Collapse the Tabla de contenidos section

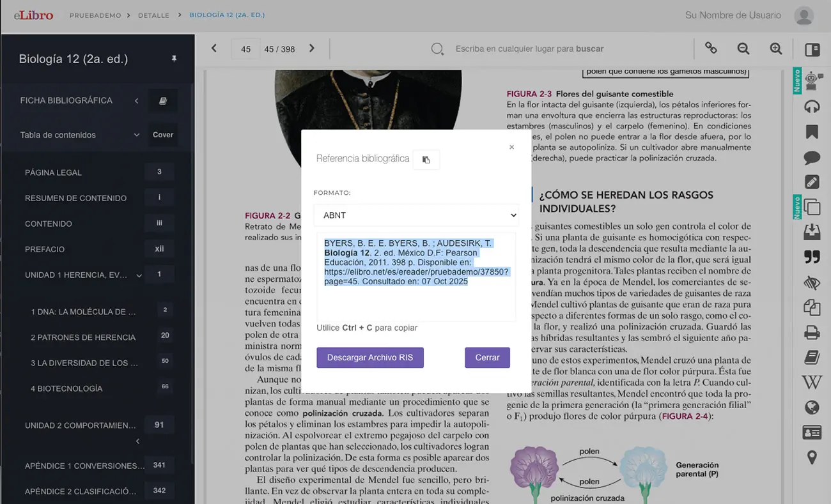point(136,135)
